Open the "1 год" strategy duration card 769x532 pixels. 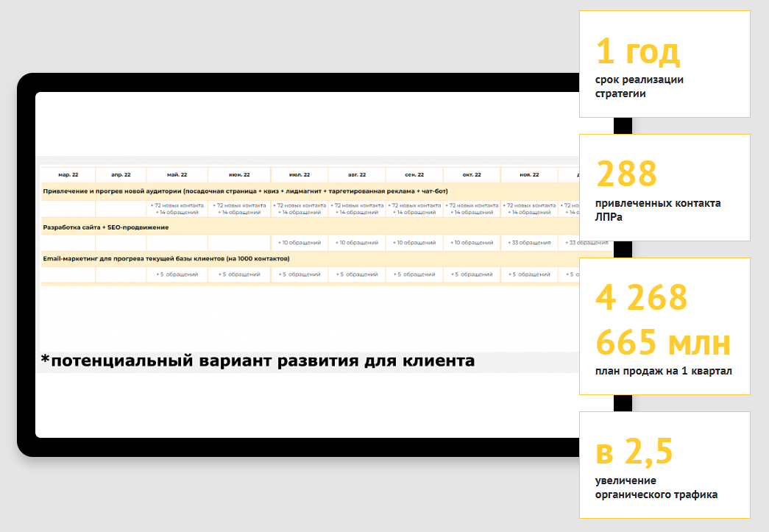pyautogui.click(x=664, y=64)
